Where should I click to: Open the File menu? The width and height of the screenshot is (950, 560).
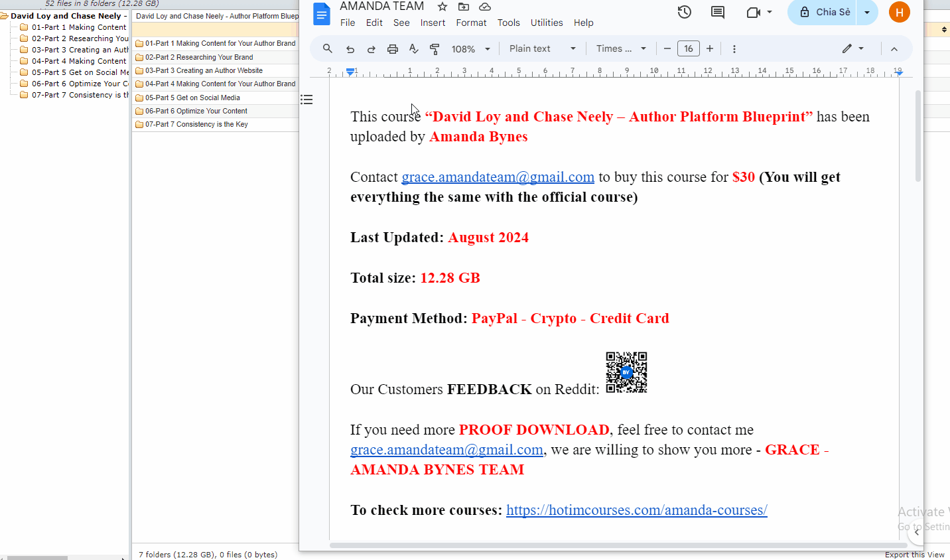(348, 23)
